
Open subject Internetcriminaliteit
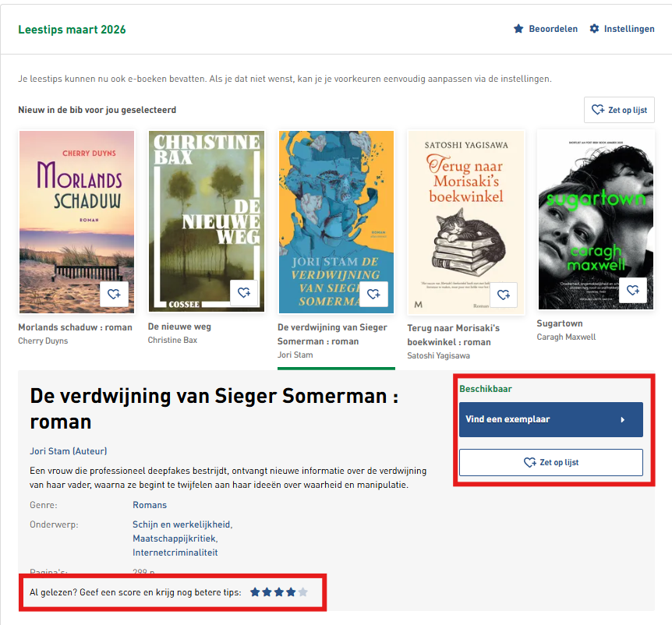coord(175,553)
